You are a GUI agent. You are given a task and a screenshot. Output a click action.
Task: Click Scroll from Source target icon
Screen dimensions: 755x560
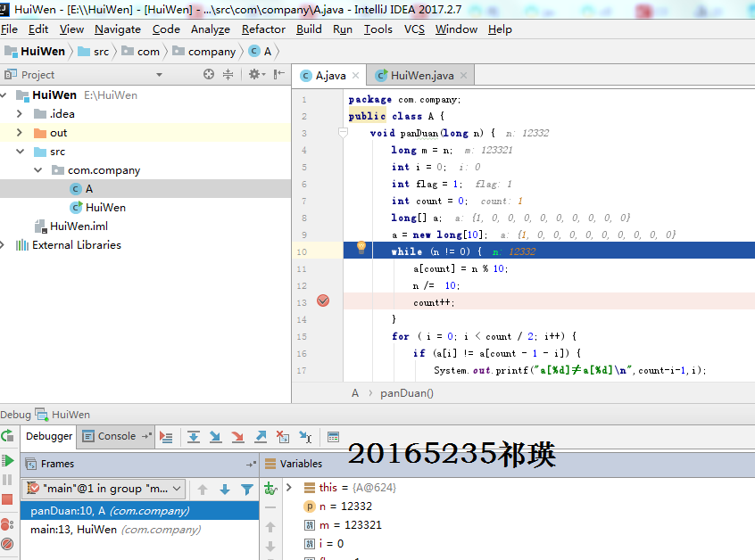209,74
